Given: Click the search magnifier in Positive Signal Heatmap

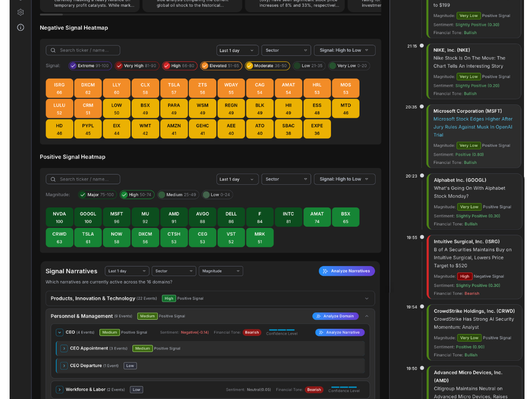Looking at the screenshot, I should click(53, 179).
